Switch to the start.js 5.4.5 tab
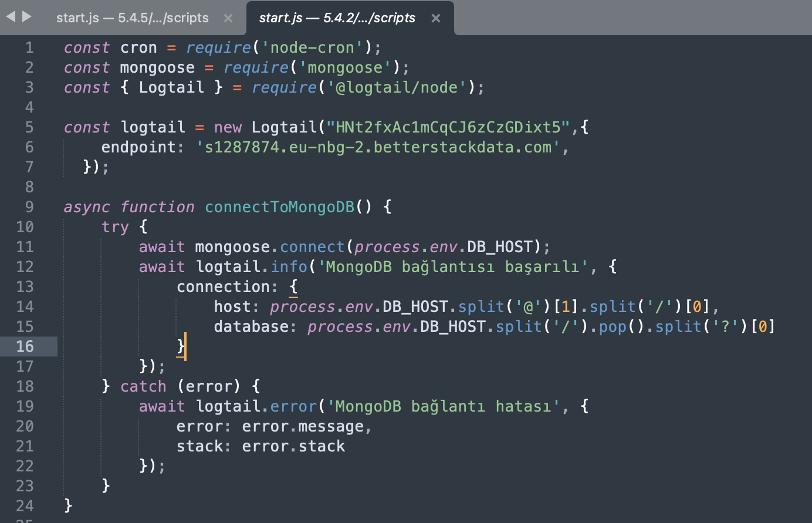This screenshot has width=812, height=523. [132, 18]
